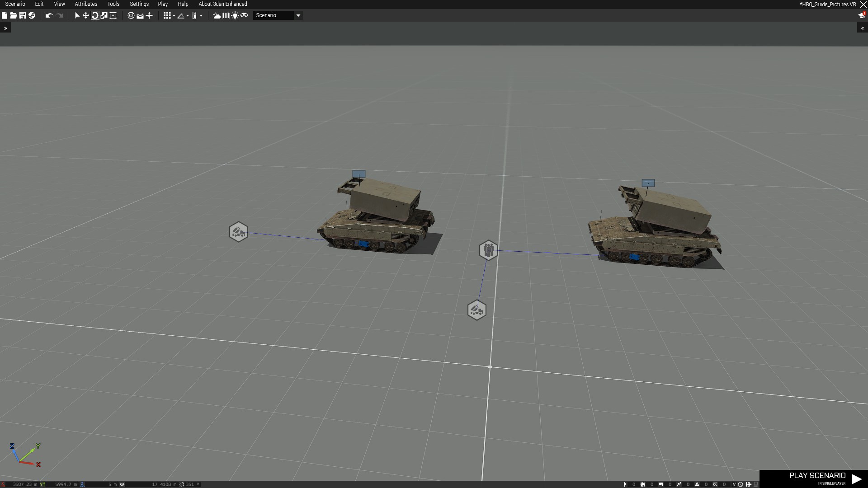Image resolution: width=868 pixels, height=488 pixels.
Task: Select the infantry group hexagon marker
Action: 488,250
